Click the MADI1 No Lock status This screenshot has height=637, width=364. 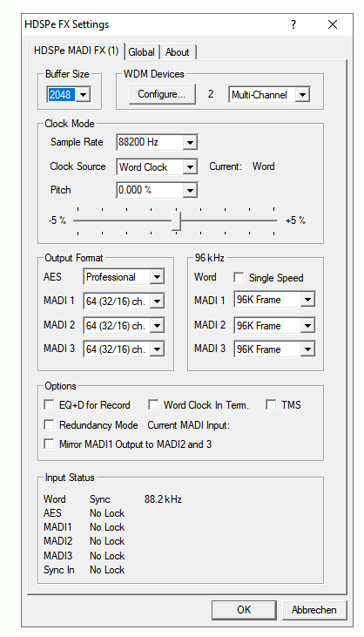(x=107, y=527)
